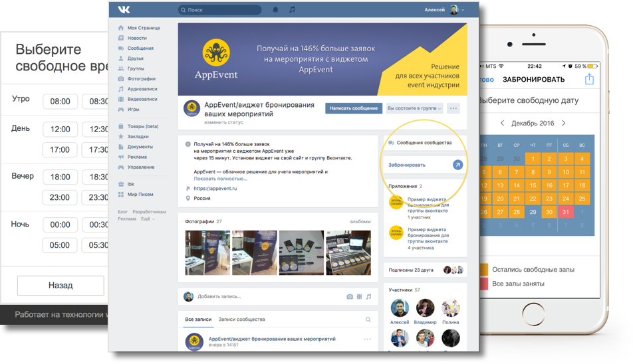This screenshot has height=364, width=633.
Task: Select December 31 on phone calendar
Action: 566,212
